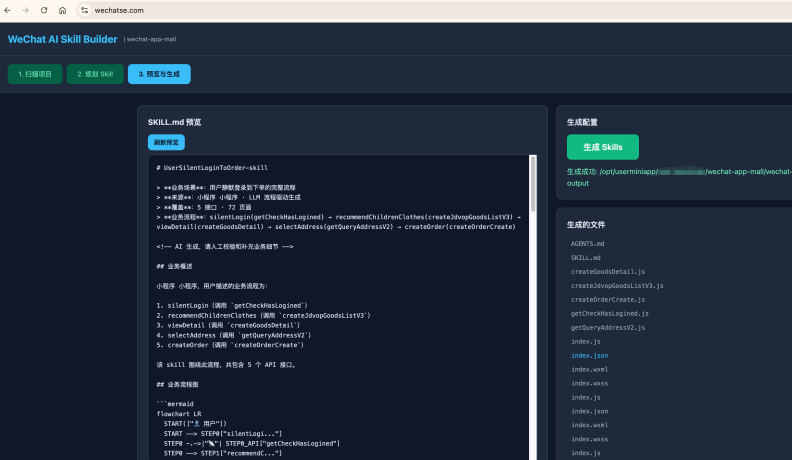Click the '## 业务概述' heading line
Image resolution: width=792 pixels, height=460 pixels.
pos(174,266)
